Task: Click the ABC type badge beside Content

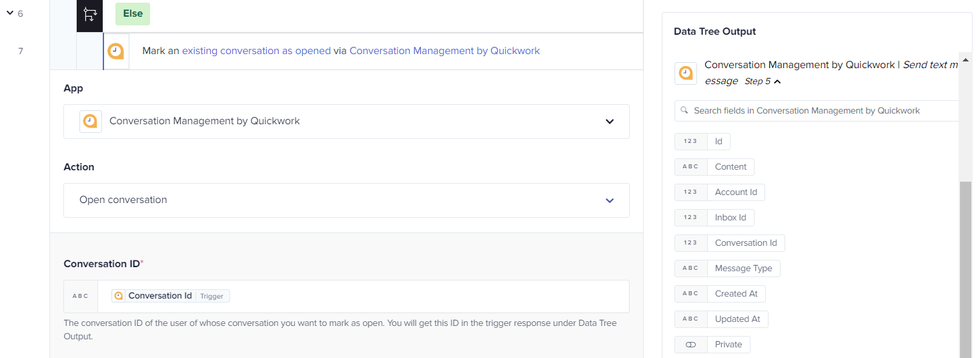Action: point(690,167)
